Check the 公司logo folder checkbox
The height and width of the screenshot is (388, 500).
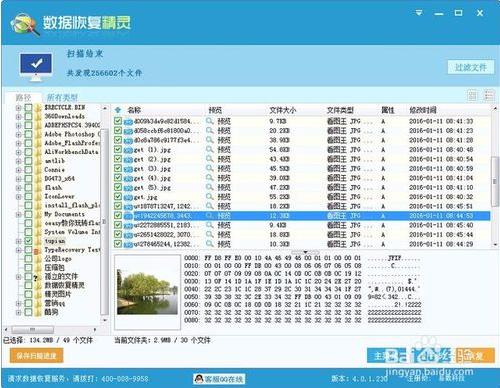[x=28, y=259]
